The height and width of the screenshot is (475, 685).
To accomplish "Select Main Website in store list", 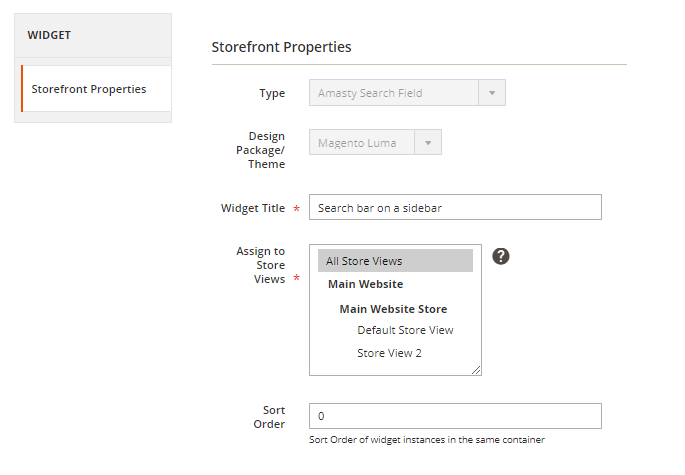I will point(366,284).
